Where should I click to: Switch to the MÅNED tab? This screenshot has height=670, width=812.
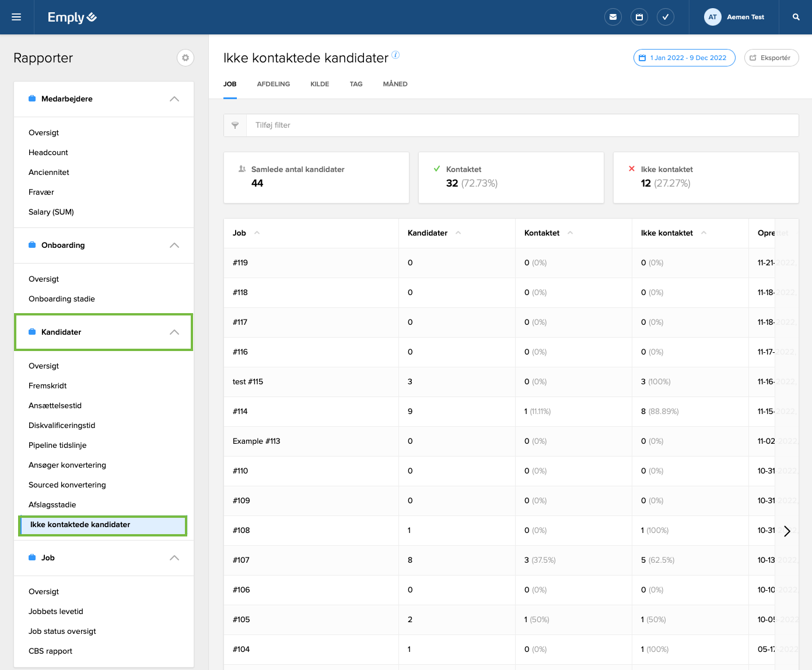pyautogui.click(x=395, y=84)
